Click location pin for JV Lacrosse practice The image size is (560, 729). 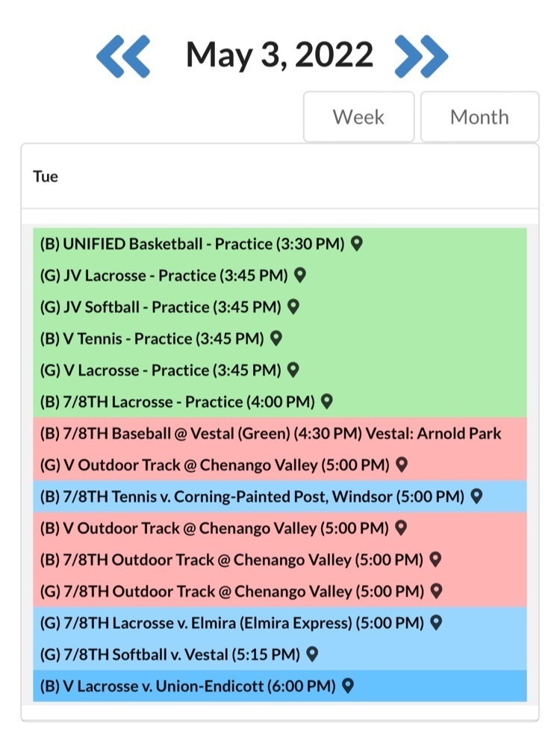300,275
